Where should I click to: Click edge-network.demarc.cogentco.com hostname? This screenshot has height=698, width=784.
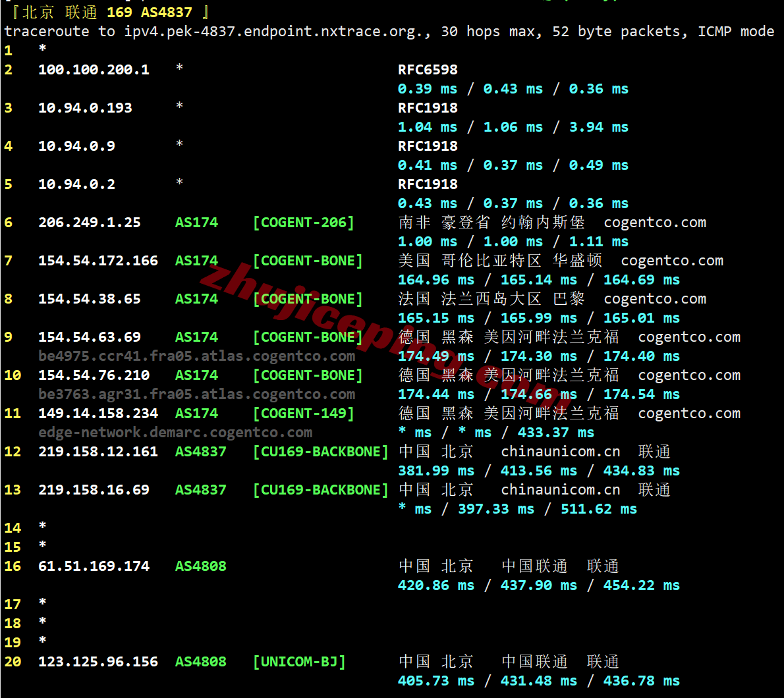coord(175,433)
